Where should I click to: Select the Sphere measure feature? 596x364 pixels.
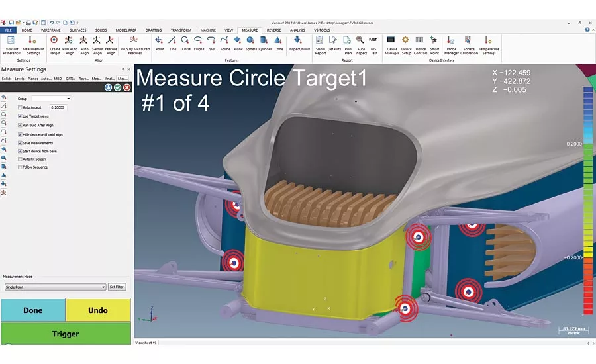(x=251, y=44)
